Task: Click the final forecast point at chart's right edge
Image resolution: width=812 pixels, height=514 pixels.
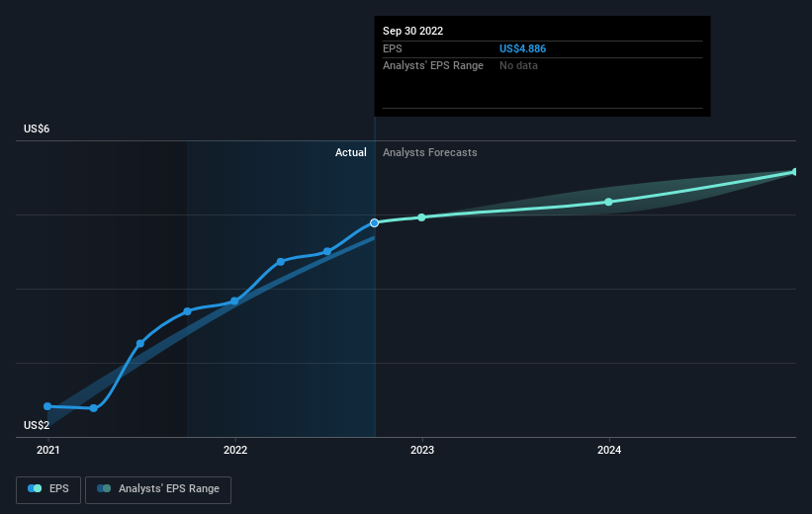Action: [795, 172]
